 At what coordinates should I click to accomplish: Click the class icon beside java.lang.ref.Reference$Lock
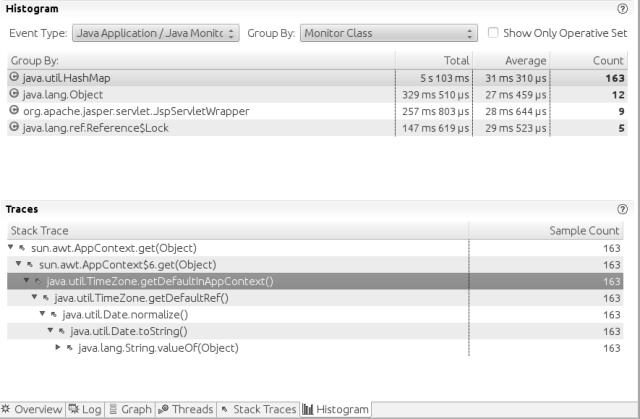[x=14, y=127]
